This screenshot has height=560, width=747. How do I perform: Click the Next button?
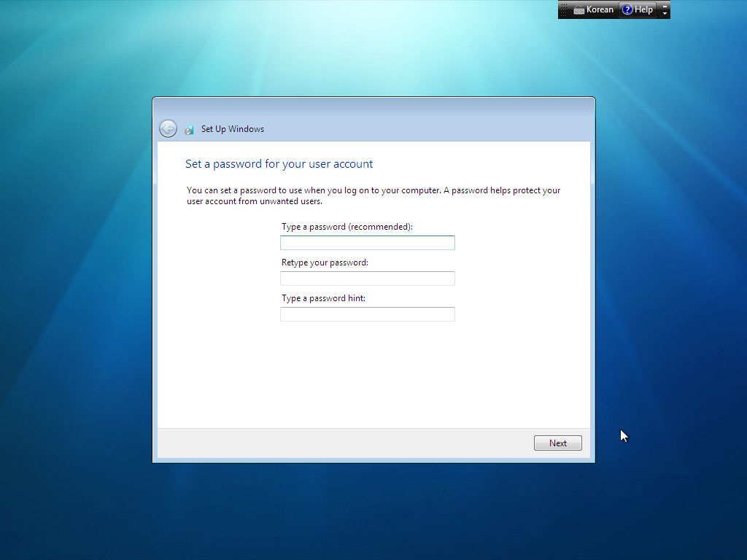click(557, 443)
